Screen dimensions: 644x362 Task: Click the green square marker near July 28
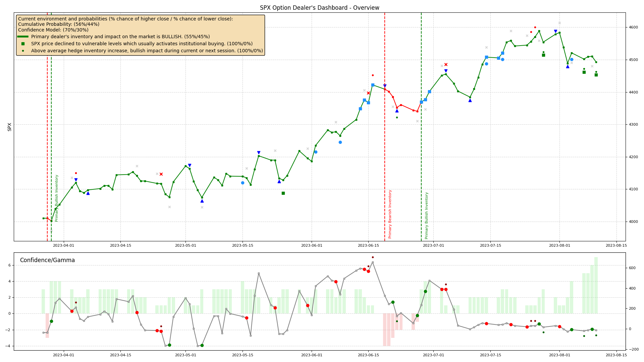coord(543,55)
